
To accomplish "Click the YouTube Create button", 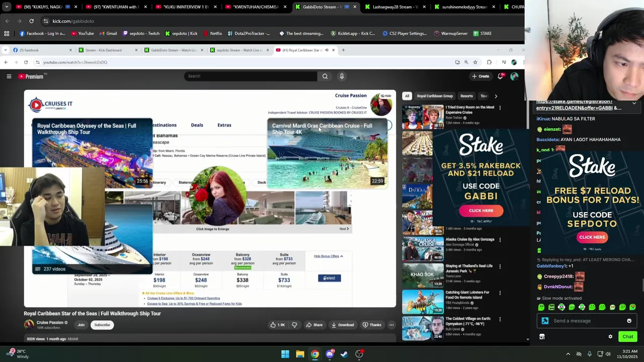I will [480, 76].
